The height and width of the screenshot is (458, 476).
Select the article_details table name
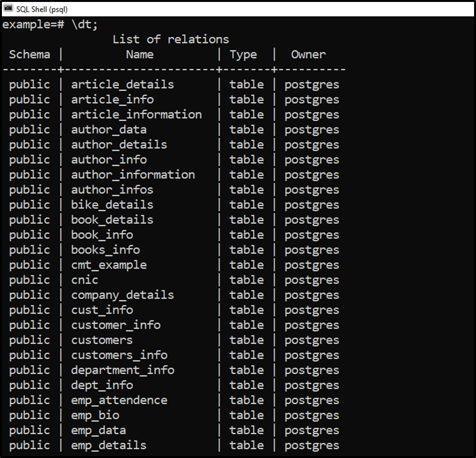pos(123,85)
